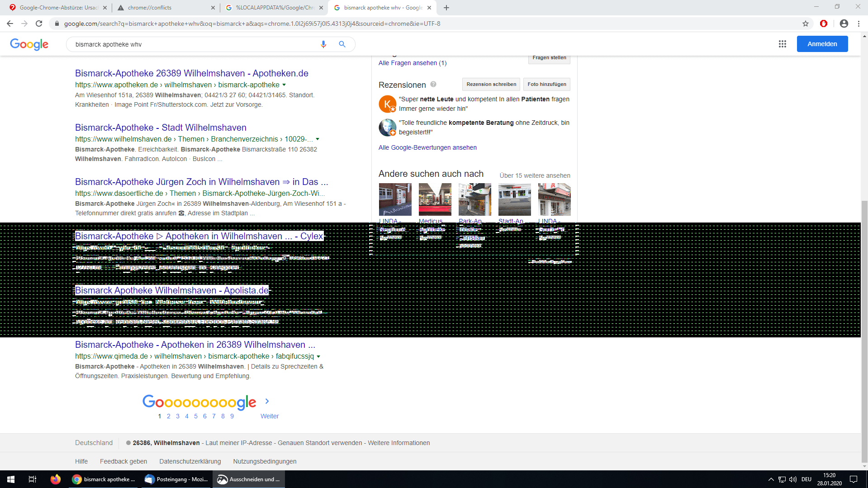Go to the Google logo homepage
868x488 pixels.
pyautogui.click(x=29, y=44)
